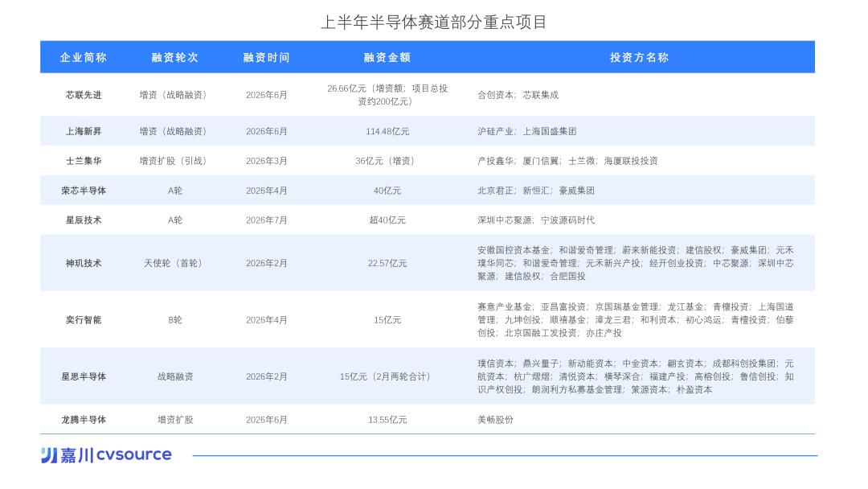Select the 企业简称 column header
The height and width of the screenshot is (489, 868).
pos(84,58)
